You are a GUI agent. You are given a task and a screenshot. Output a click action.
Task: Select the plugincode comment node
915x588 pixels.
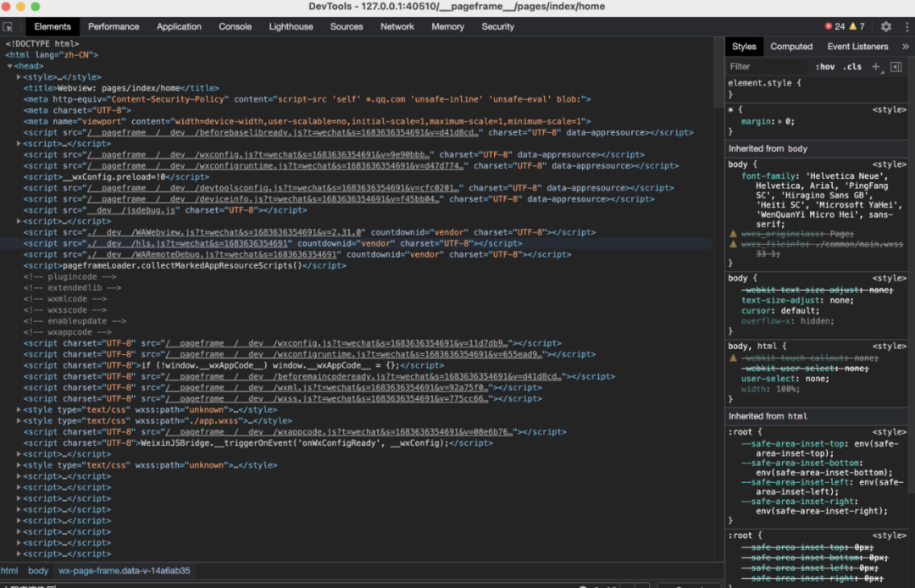(70, 276)
